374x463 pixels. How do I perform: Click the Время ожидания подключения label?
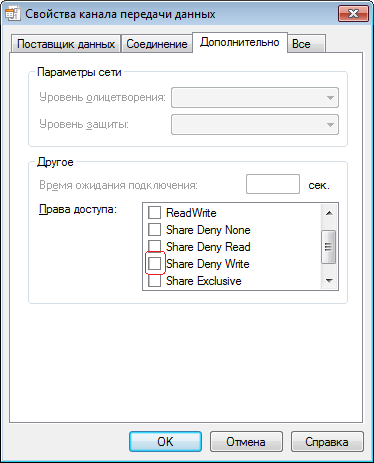click(x=118, y=185)
